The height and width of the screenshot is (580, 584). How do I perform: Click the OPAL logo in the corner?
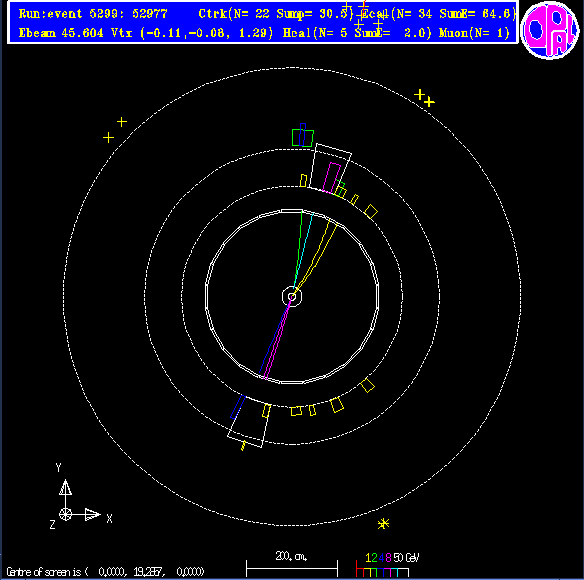[550, 30]
